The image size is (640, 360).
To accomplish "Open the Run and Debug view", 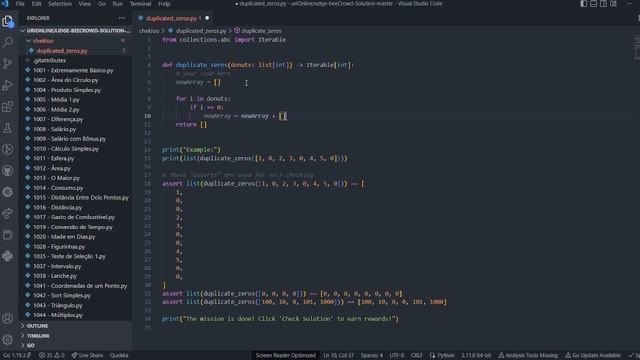I will click(8, 85).
